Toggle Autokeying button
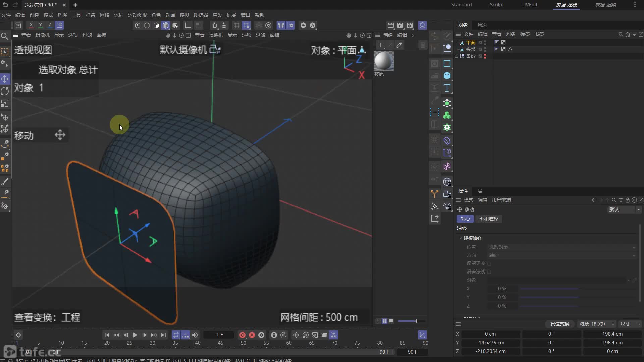 [x=252, y=335]
